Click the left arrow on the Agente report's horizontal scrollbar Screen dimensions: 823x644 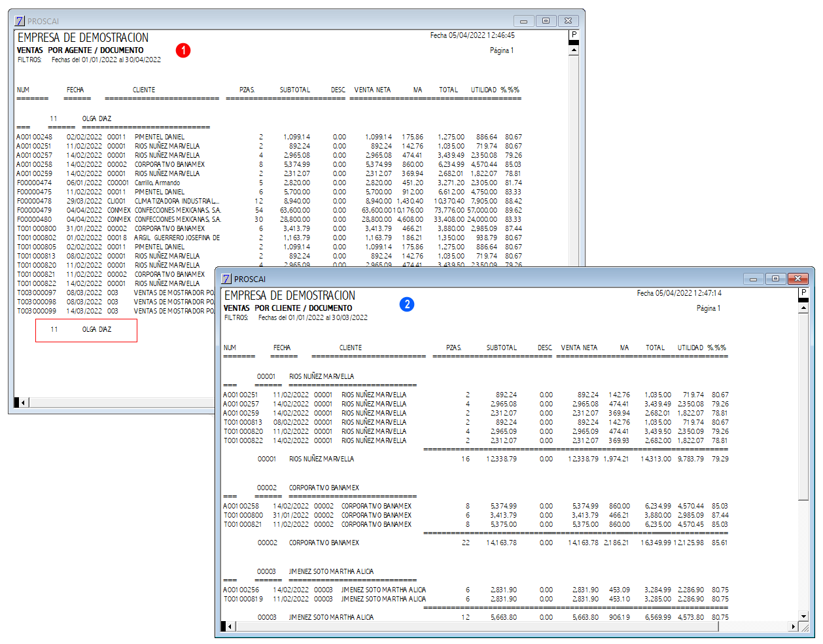click(24, 402)
